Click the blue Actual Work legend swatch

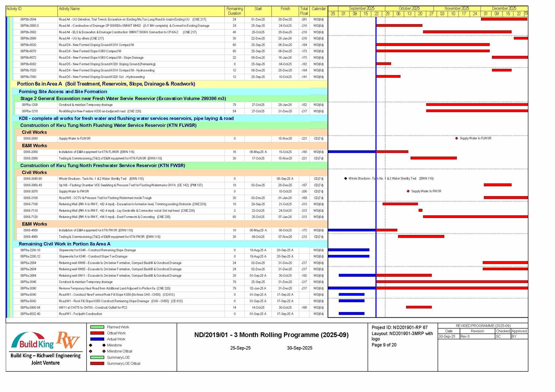coord(97,339)
